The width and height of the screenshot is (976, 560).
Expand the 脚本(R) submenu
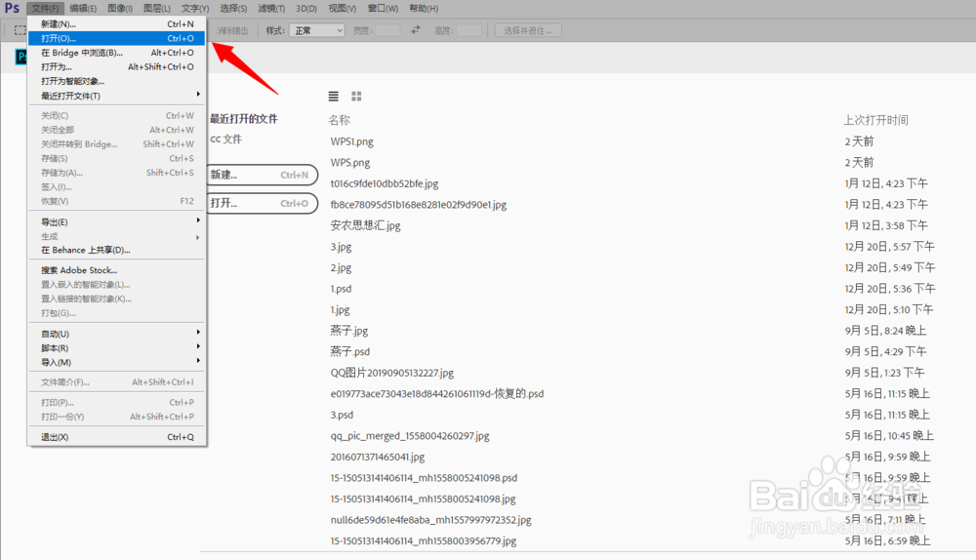tap(116, 348)
